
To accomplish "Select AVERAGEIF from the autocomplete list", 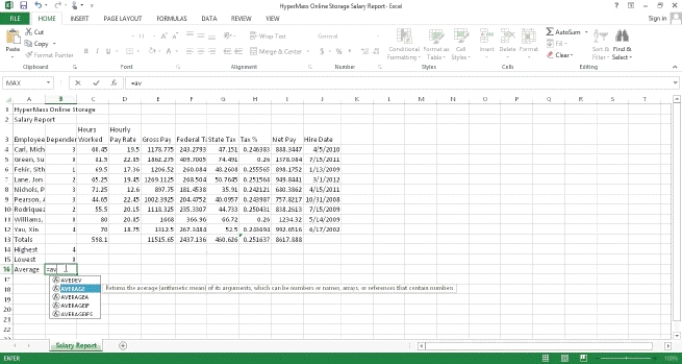I will [x=75, y=305].
